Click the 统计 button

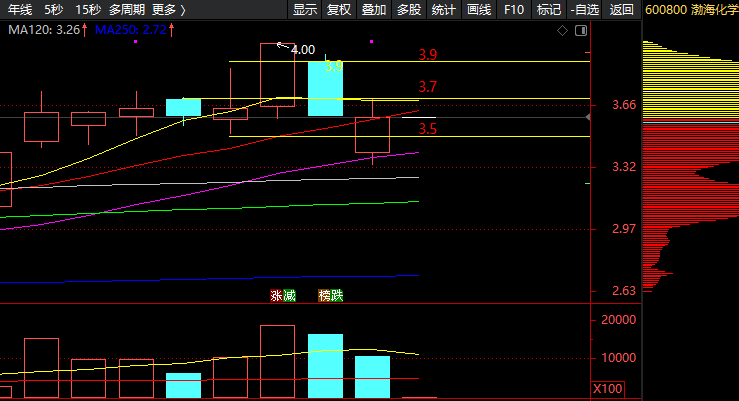coord(443,9)
